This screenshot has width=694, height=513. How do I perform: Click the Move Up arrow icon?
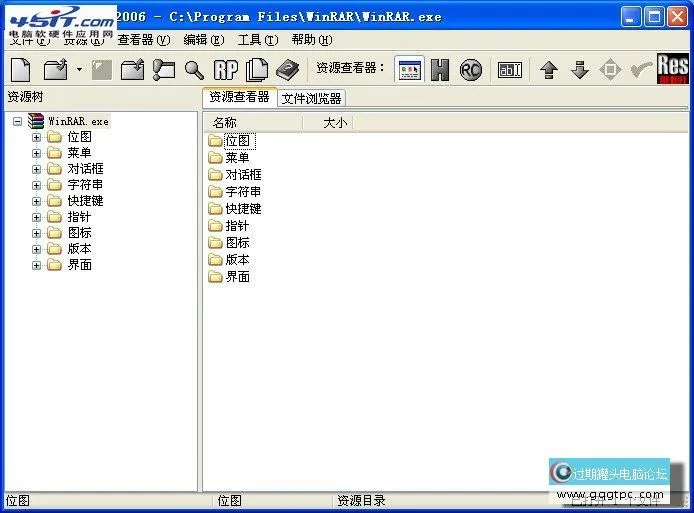pyautogui.click(x=549, y=69)
